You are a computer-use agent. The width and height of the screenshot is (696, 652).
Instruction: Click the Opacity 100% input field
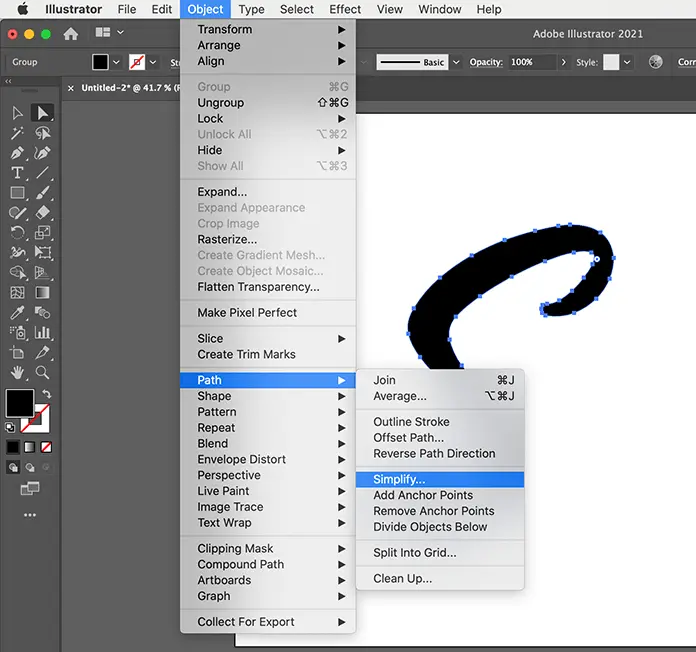tap(528, 62)
